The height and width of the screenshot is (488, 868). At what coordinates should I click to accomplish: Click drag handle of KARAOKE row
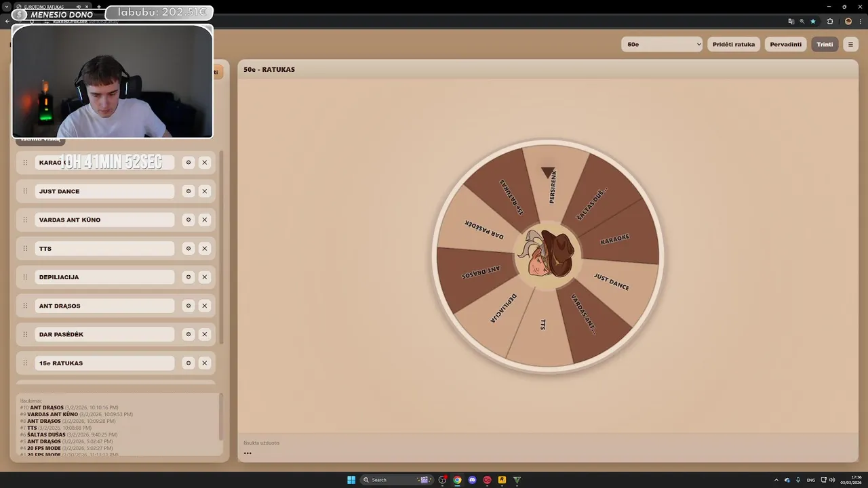25,163
